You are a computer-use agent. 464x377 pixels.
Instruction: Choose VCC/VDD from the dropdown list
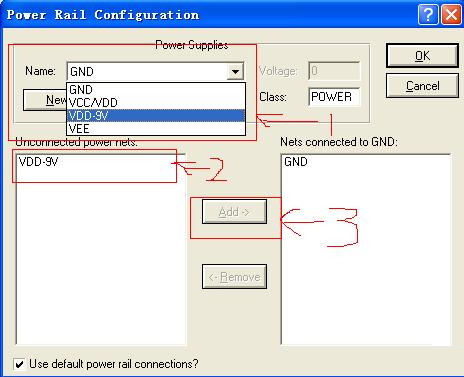156,103
